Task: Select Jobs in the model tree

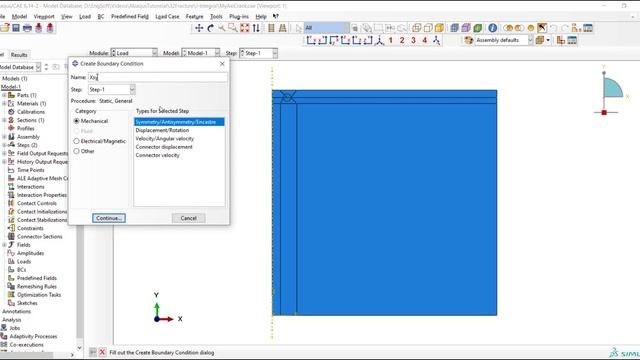Action: [x=15, y=328]
